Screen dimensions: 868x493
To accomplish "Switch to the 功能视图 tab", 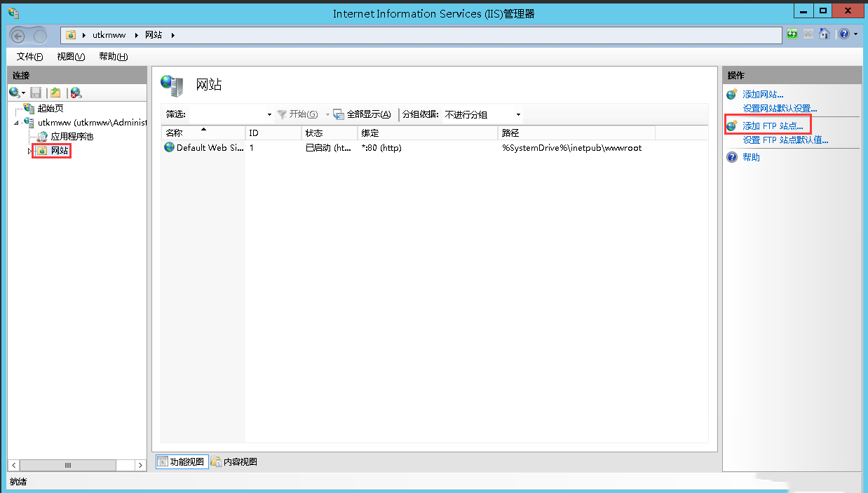I will pos(182,461).
